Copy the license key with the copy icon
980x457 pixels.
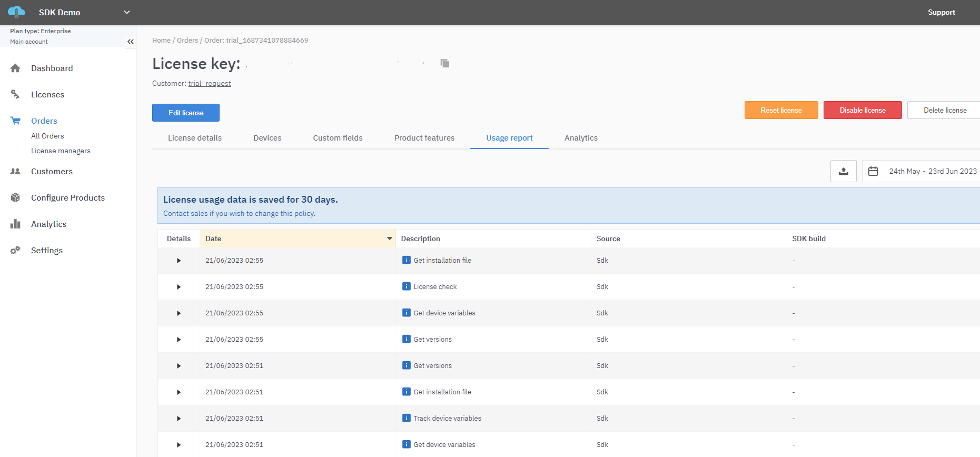click(445, 63)
